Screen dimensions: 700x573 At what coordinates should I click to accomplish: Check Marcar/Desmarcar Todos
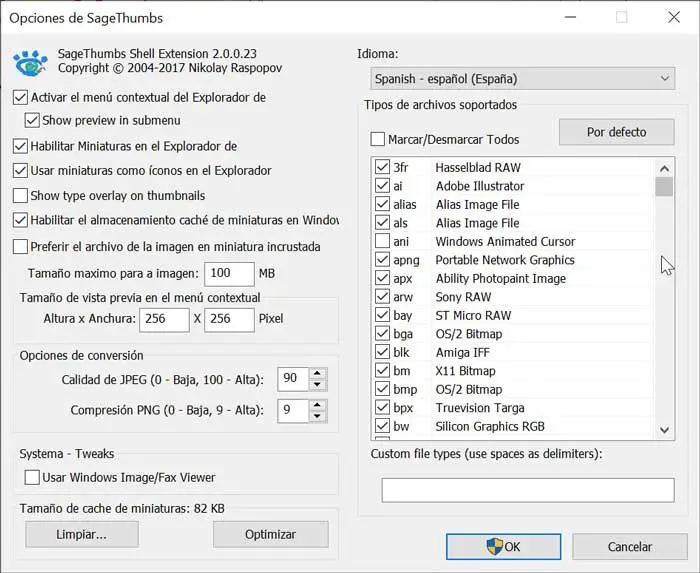click(x=377, y=139)
